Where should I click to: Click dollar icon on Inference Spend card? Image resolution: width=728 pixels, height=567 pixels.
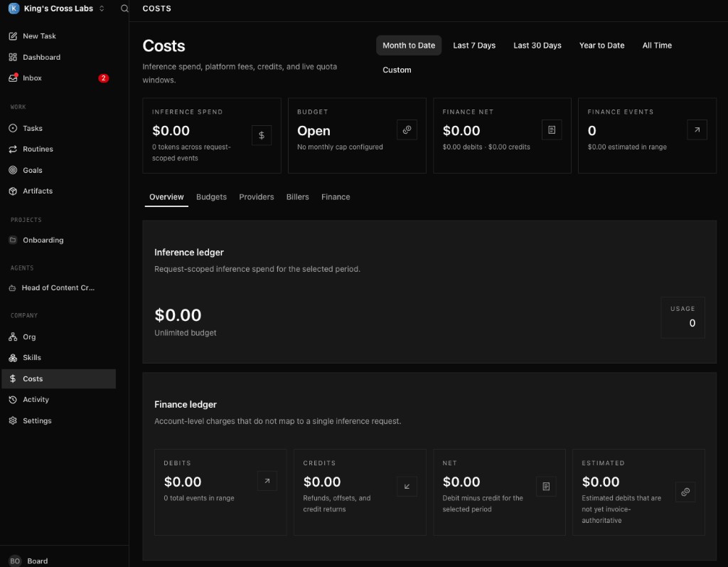pos(262,135)
